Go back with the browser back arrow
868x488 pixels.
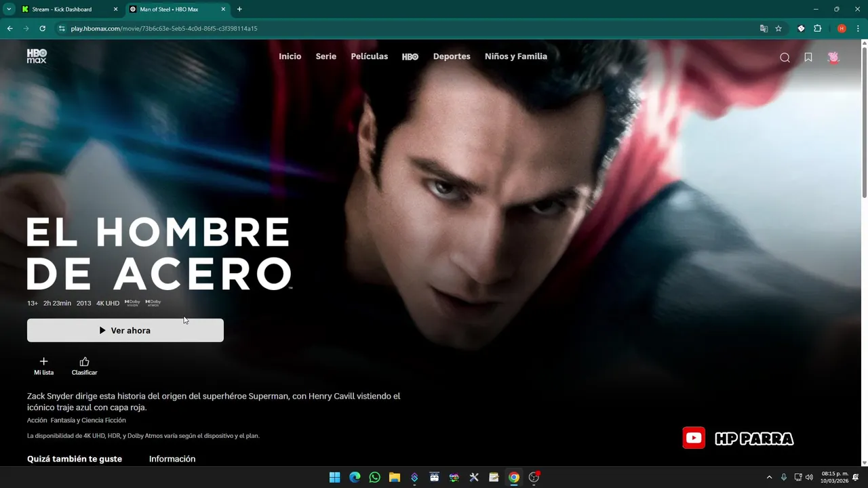9,28
